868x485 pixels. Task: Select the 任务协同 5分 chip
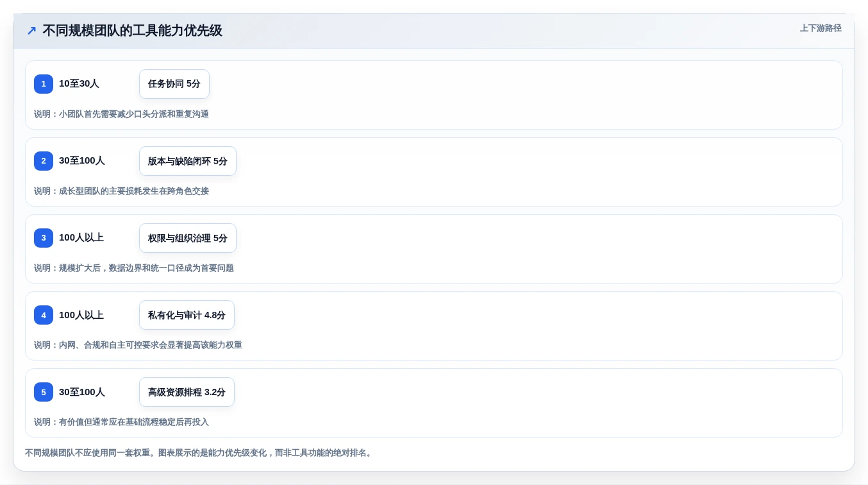pos(174,84)
